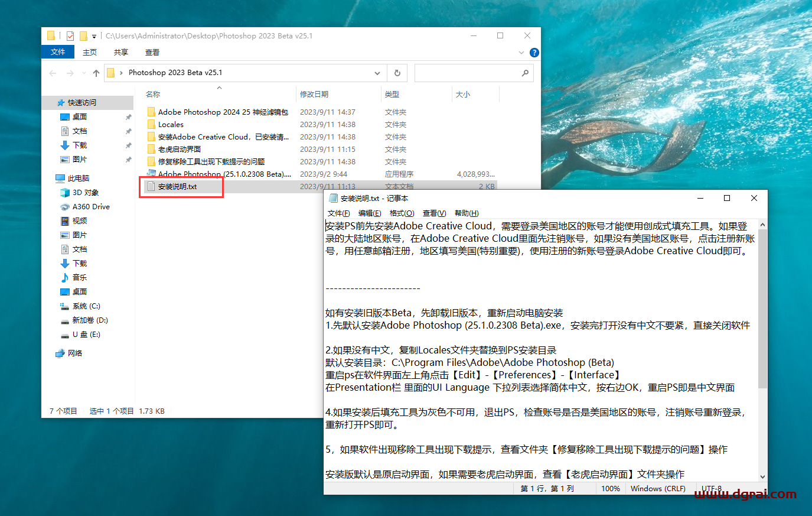This screenshot has width=812, height=516.
Task: Open Notepad 格式(O) menu
Action: [x=402, y=213]
